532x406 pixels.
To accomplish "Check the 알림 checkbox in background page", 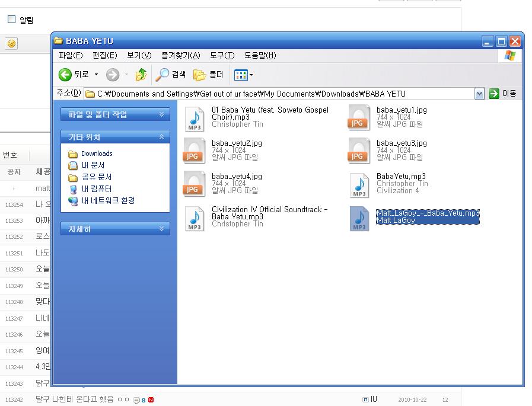I will point(11,20).
